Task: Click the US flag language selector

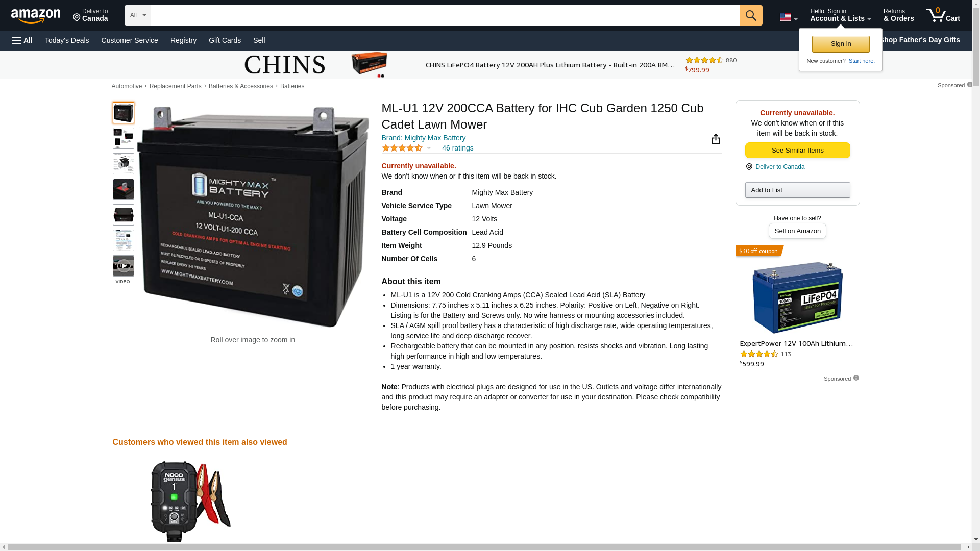Action: pyautogui.click(x=788, y=17)
